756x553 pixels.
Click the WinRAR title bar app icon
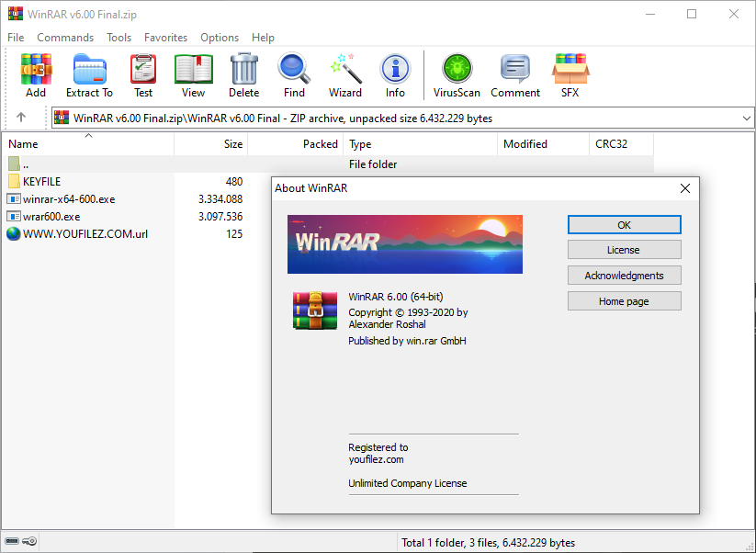tap(16, 14)
